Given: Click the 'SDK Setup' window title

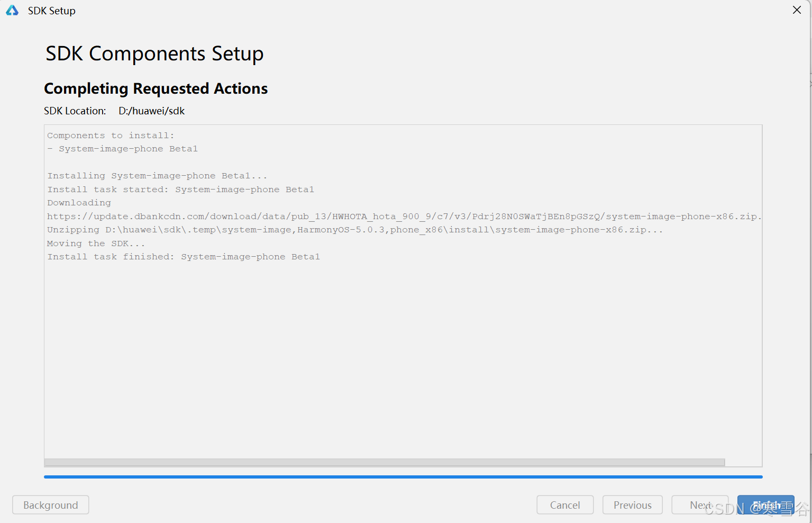Looking at the screenshot, I should 52,11.
